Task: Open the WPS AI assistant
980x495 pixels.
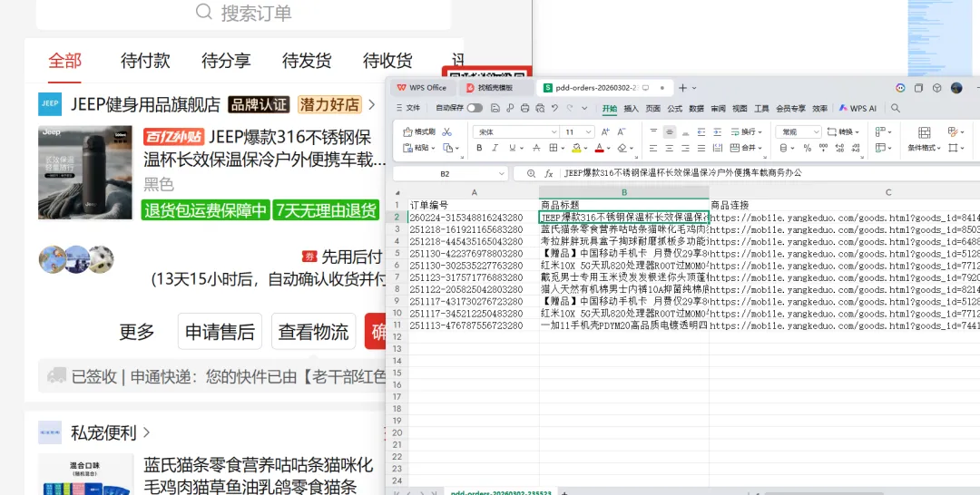Action: (x=857, y=108)
